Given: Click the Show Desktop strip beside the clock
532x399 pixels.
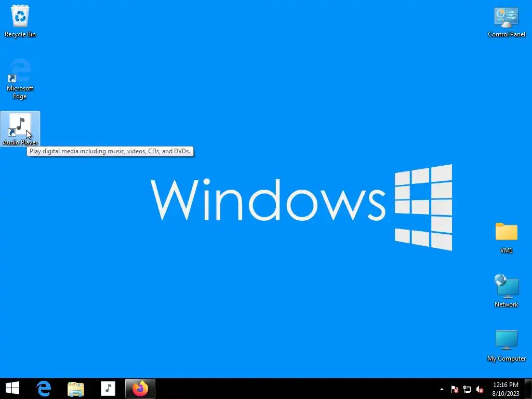Looking at the screenshot, I should (x=528, y=389).
